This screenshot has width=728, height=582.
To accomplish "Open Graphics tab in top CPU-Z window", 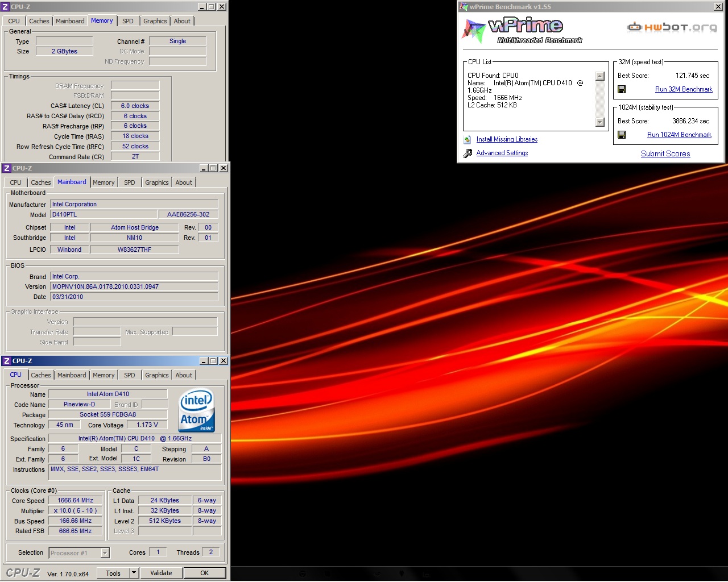I will click(155, 21).
